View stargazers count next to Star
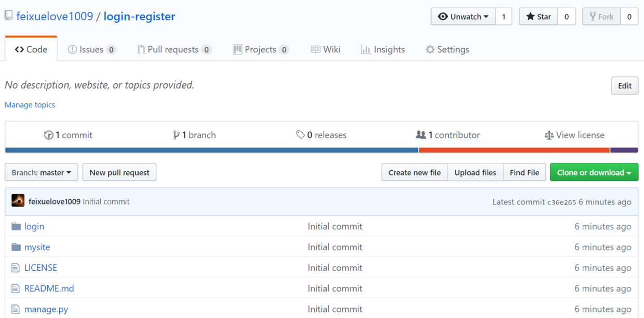 click(x=567, y=17)
